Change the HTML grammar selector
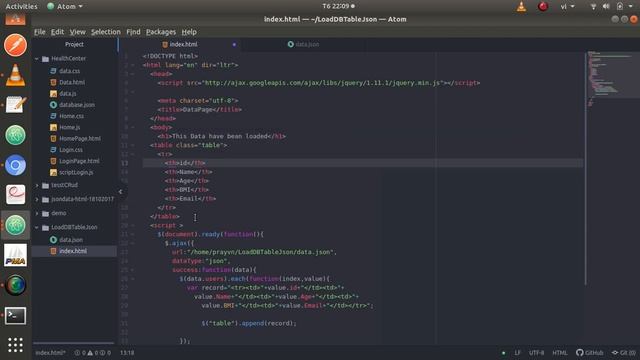Screen dimensions: 640x360 pos(560,353)
